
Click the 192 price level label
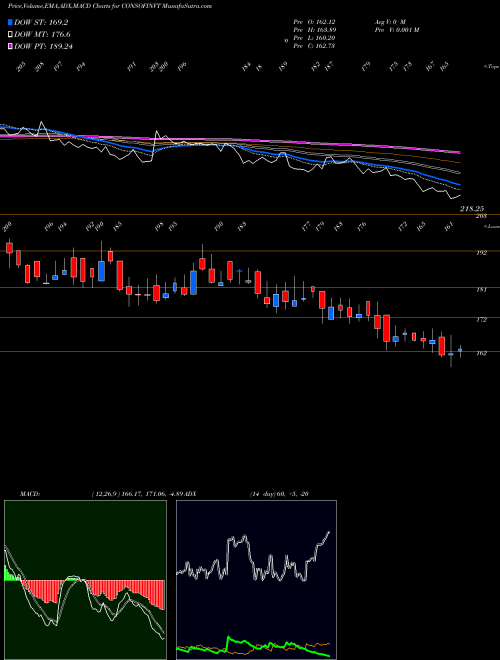tap(481, 253)
